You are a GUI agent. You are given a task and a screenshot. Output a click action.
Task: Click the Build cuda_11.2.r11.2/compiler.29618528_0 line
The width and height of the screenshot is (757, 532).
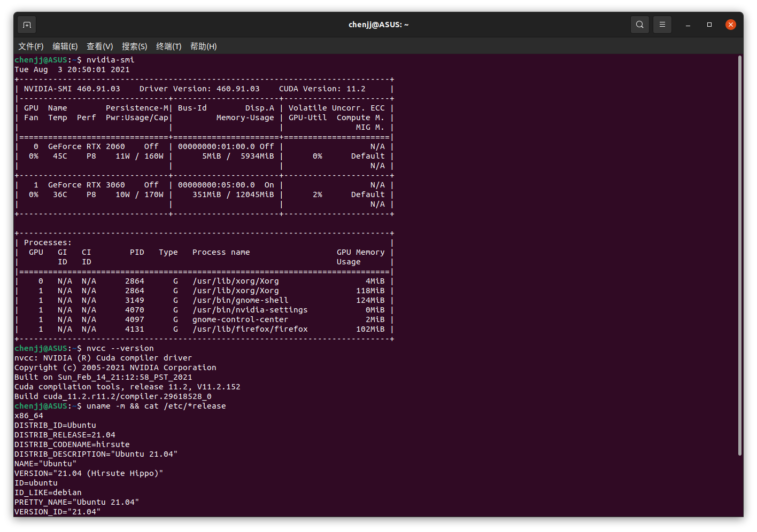point(113,396)
